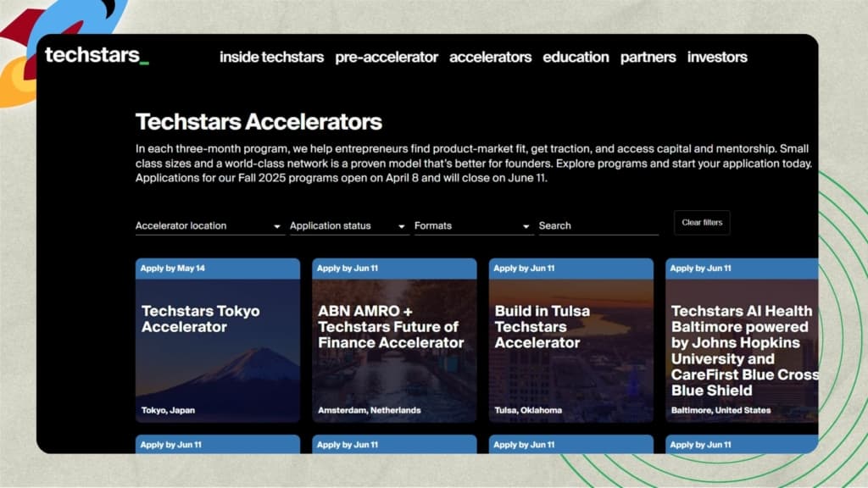Click the techstars logo
This screenshot has width=868, height=488.
coord(97,55)
